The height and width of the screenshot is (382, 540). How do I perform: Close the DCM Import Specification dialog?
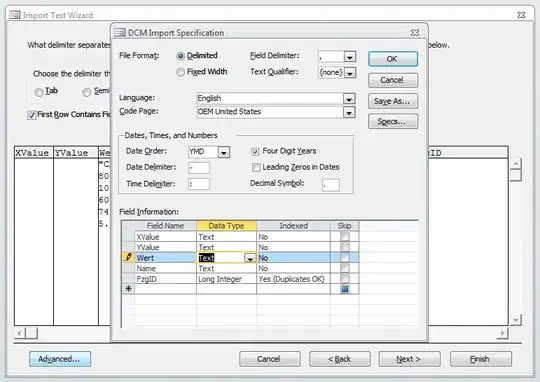pos(415,33)
